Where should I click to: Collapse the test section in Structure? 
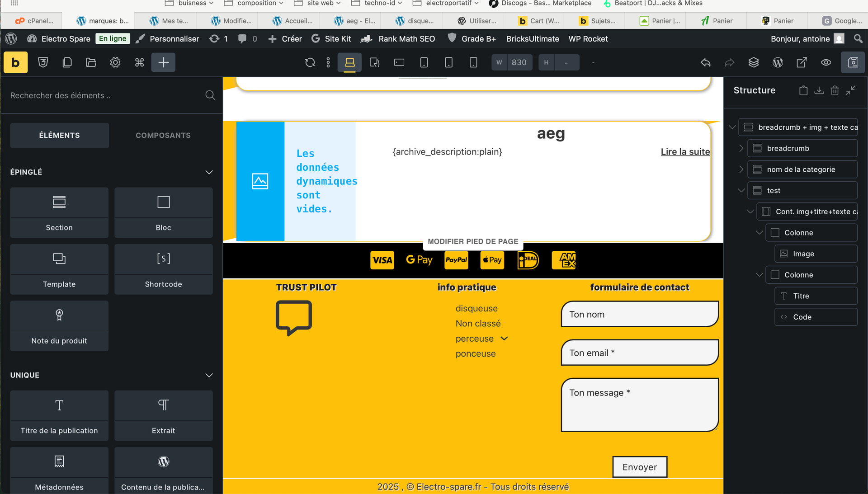(x=741, y=190)
